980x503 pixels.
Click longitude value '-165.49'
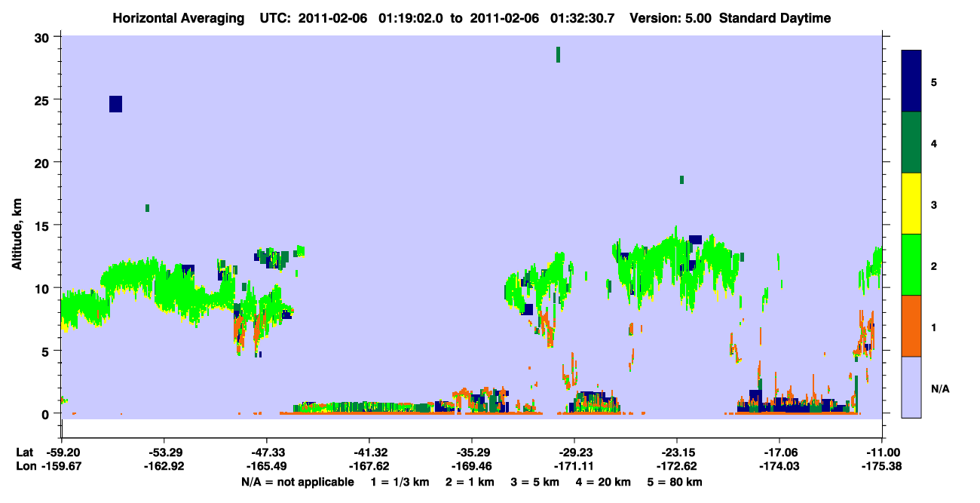(266, 467)
